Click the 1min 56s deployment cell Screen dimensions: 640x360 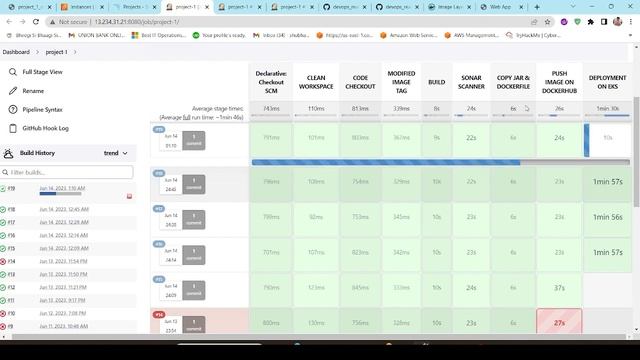(607, 217)
